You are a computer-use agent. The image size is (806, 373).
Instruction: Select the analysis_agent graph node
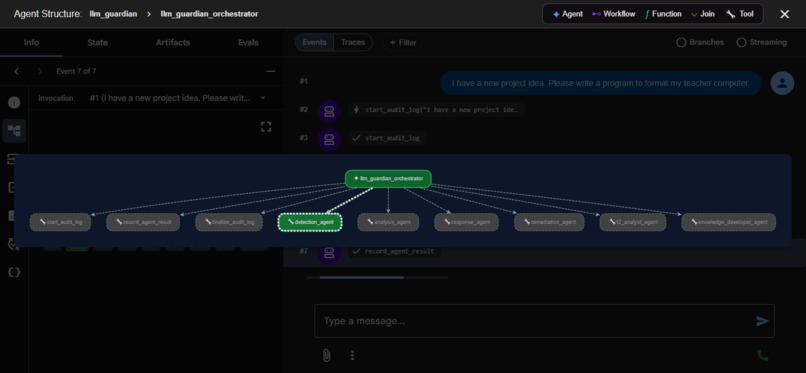pos(388,222)
